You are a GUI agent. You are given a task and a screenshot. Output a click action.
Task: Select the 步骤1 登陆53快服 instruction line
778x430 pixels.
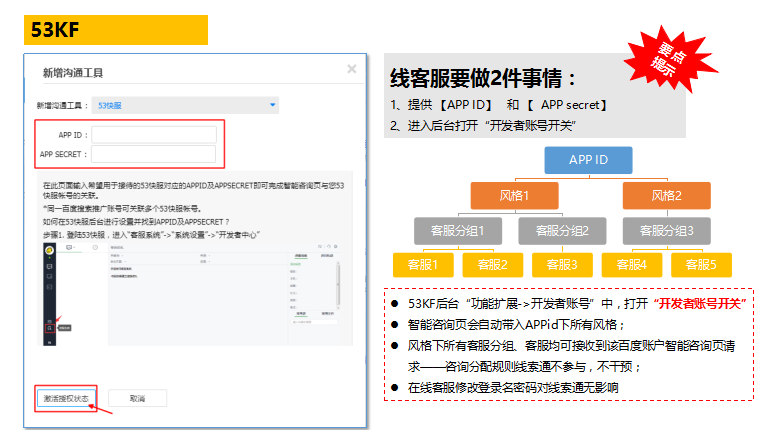(151, 235)
